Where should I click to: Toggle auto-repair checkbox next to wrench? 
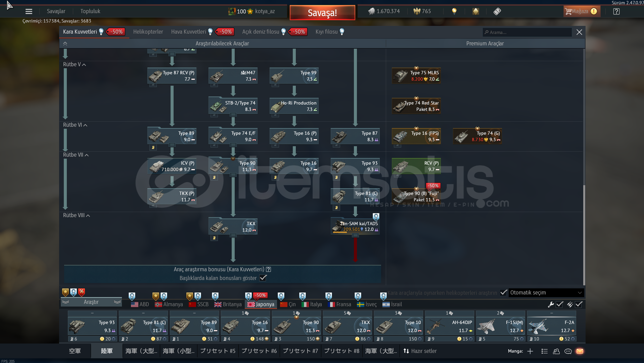click(x=559, y=305)
